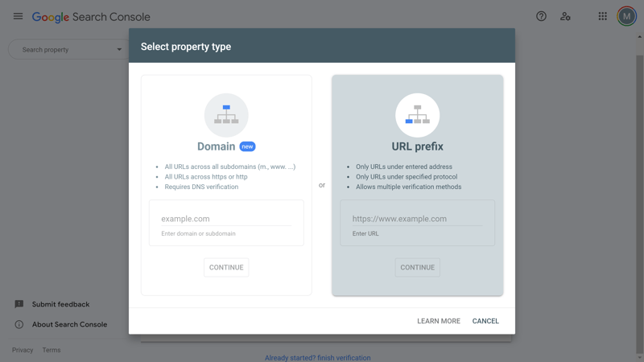Open the Google apps grid
The width and height of the screenshot is (644, 362).
tap(602, 16)
